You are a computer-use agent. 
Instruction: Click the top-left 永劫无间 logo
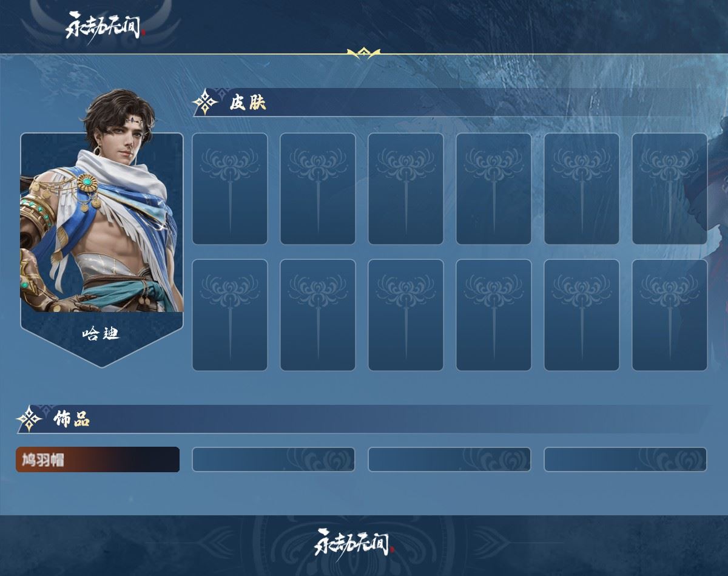(106, 25)
